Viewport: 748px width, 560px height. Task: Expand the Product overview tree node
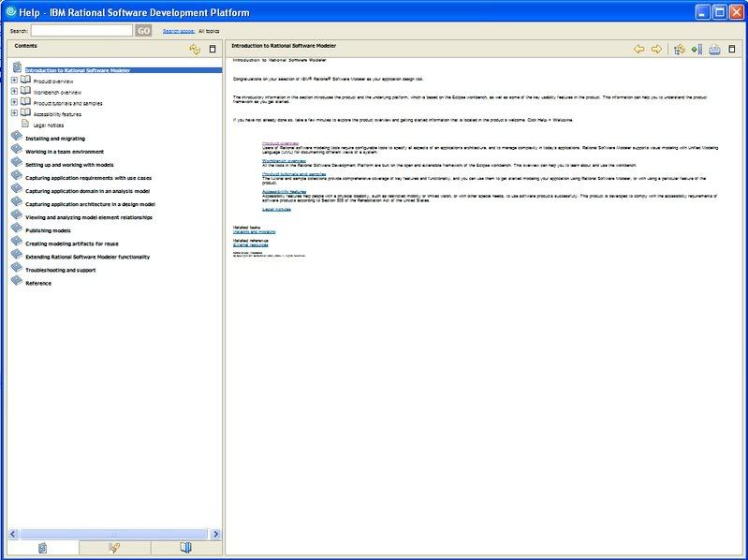coord(14,81)
